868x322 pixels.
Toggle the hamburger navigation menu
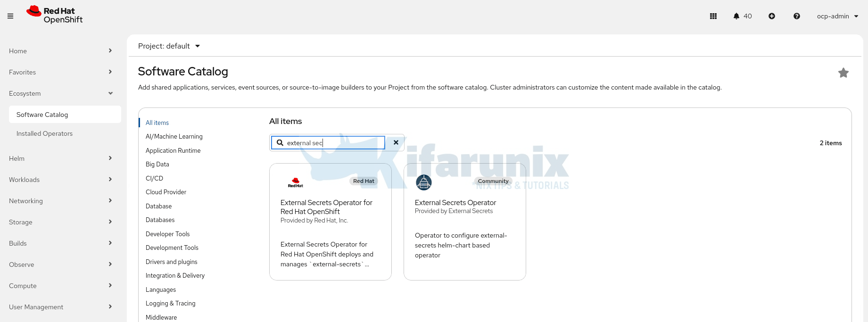[10, 16]
